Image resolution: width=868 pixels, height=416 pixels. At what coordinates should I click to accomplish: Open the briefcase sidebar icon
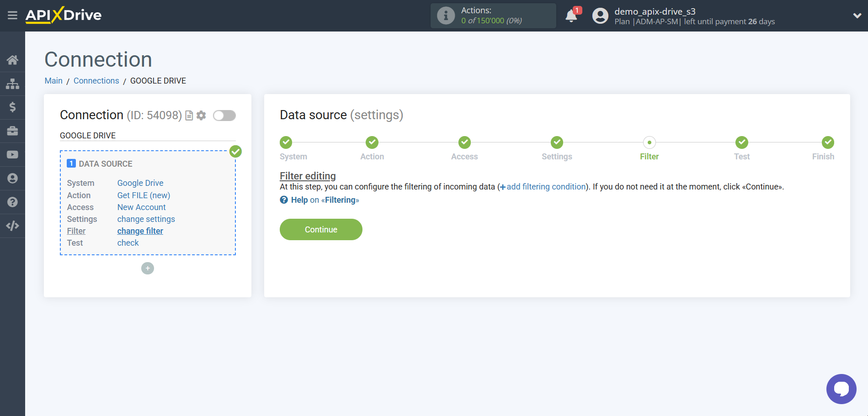12,131
